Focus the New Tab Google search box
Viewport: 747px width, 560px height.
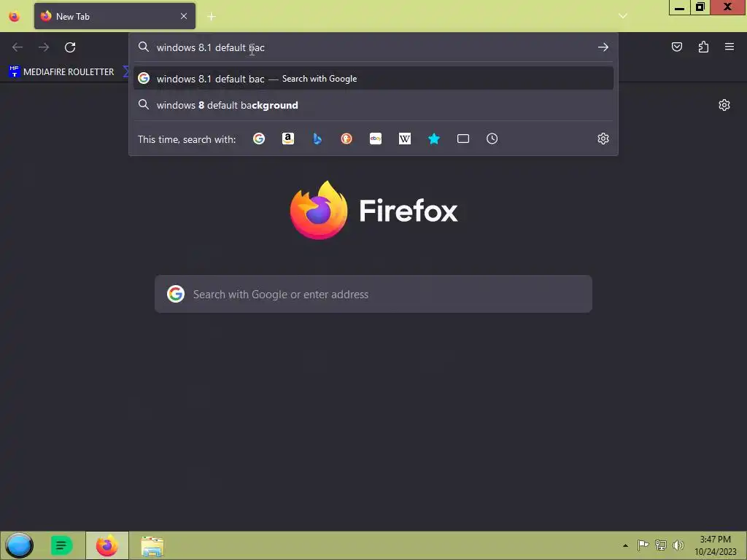pyautogui.click(x=373, y=294)
